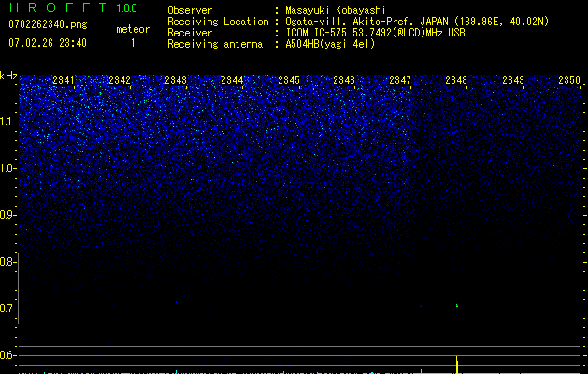Select the Ogata-vill. Akita-Pref. JAPAN location text

coord(417,22)
